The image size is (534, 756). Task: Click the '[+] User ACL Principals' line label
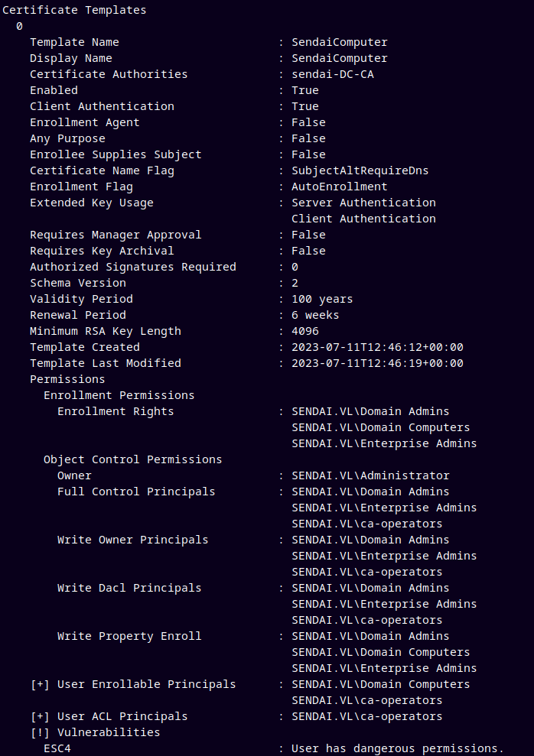[109, 716]
